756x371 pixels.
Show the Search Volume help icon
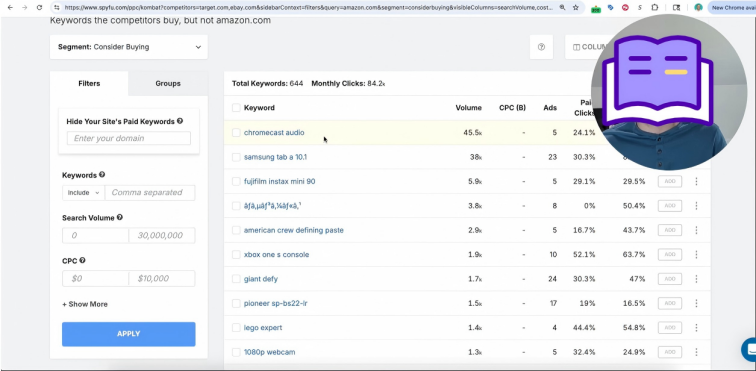click(120, 218)
